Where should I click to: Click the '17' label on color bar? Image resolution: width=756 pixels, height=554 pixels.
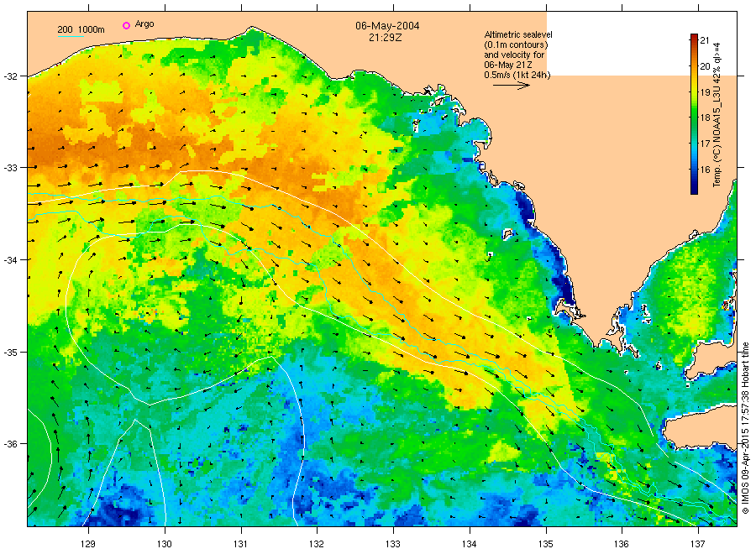(705, 144)
